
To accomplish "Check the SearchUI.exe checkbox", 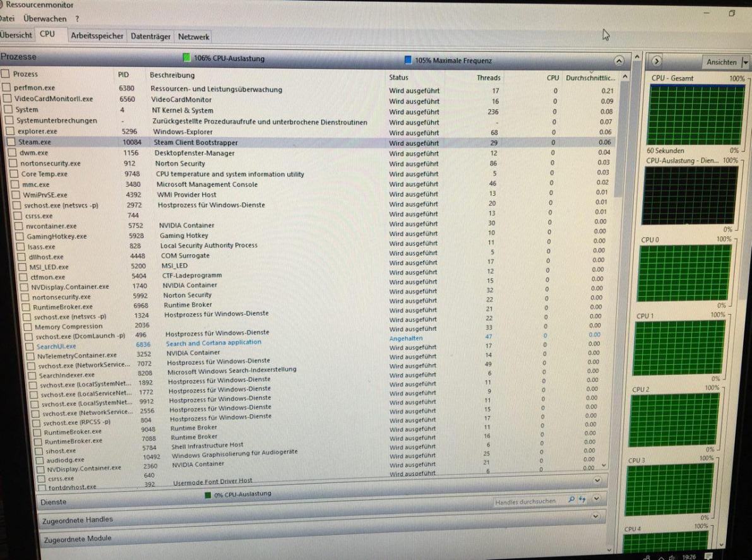I will [29, 346].
